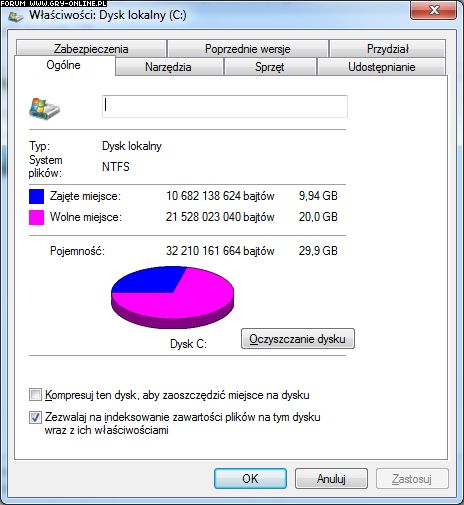Click the Zastosuj button
This screenshot has height=505, width=464.
412,479
